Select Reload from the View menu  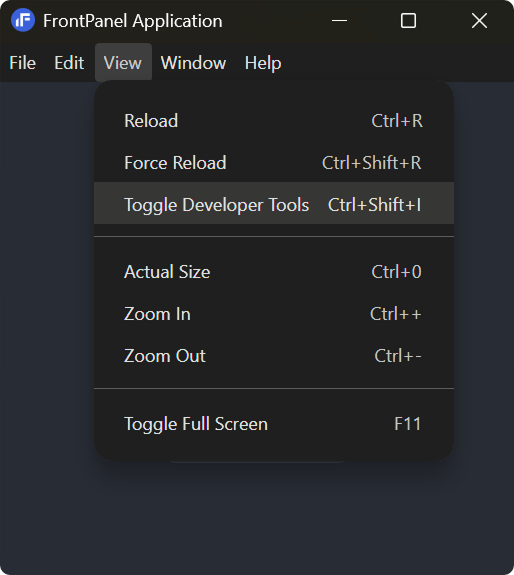point(274,121)
